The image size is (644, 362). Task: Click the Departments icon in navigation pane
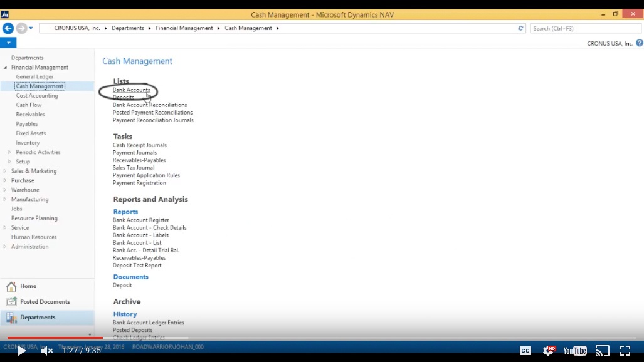click(11, 318)
